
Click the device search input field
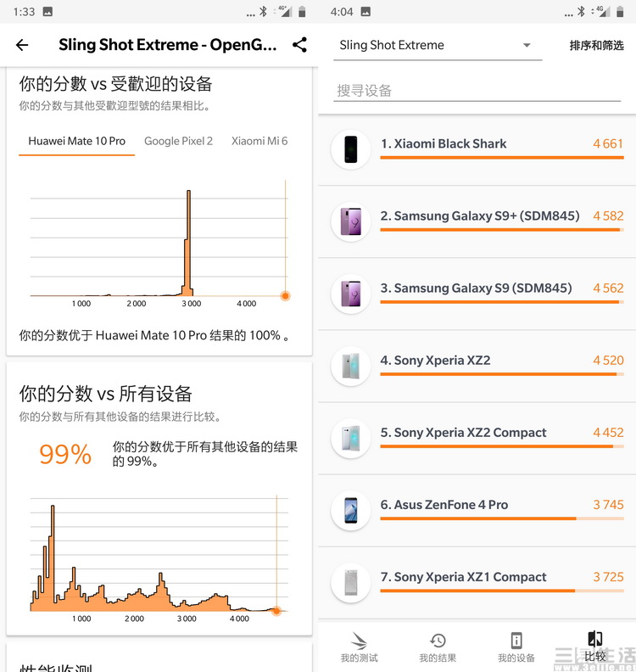[477, 91]
